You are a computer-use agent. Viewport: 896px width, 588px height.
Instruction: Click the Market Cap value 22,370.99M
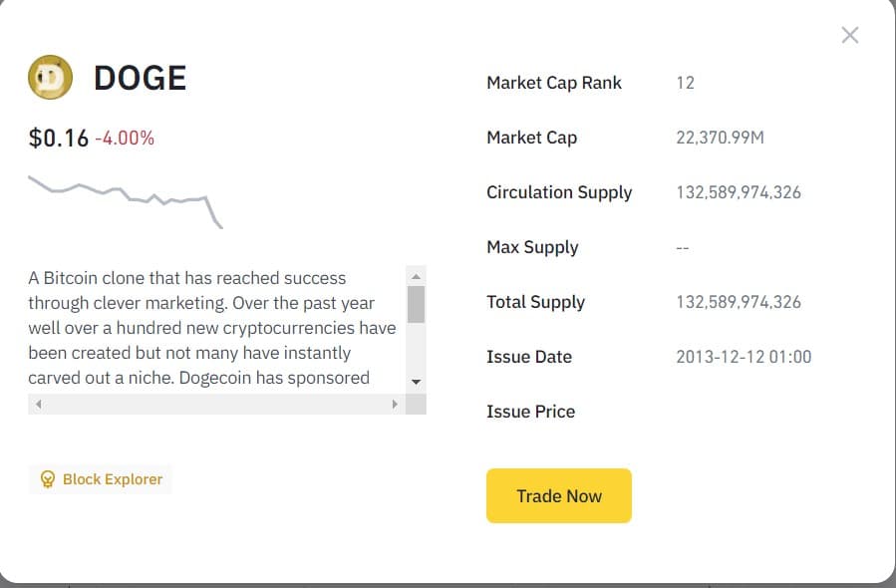pyautogui.click(x=720, y=138)
